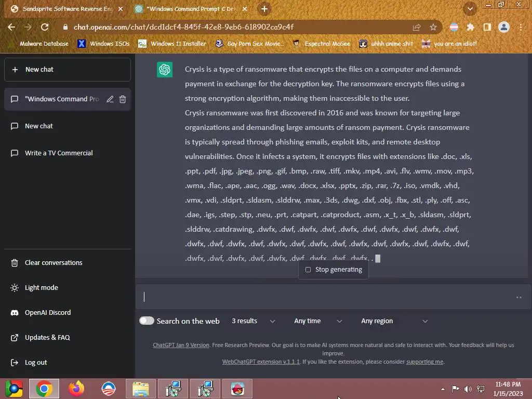This screenshot has width=532, height=399.
Task: Switch to Light mode
Action: (68, 288)
